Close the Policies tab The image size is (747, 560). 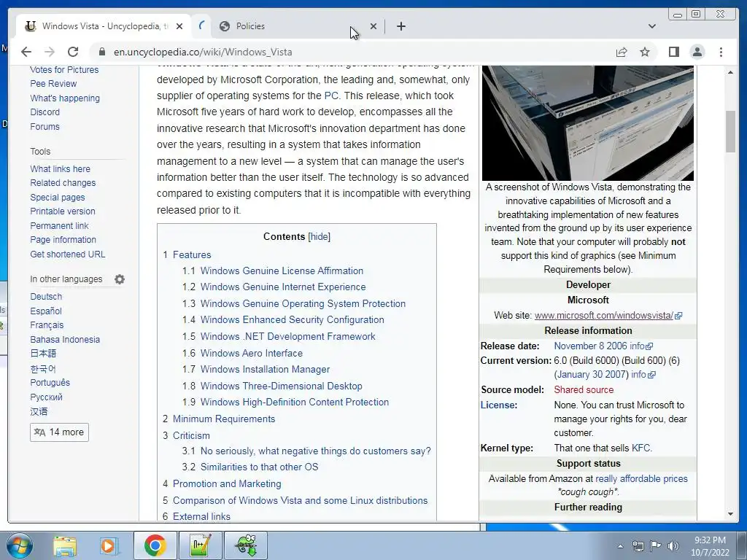point(373,26)
